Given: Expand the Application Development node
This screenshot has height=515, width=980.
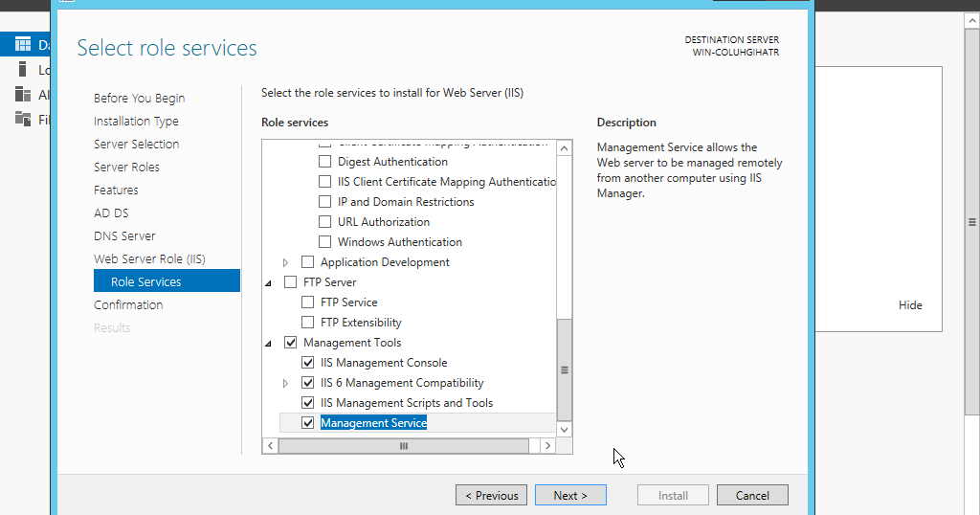Looking at the screenshot, I should click(285, 262).
